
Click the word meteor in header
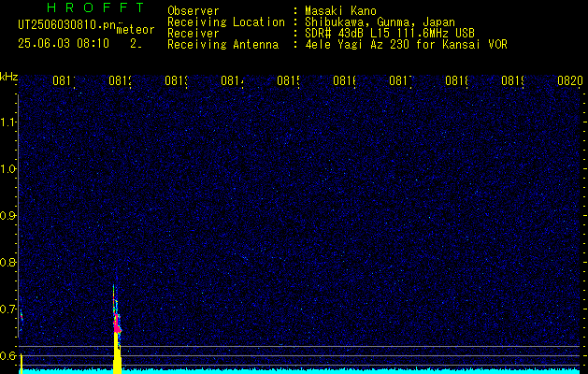[136, 30]
